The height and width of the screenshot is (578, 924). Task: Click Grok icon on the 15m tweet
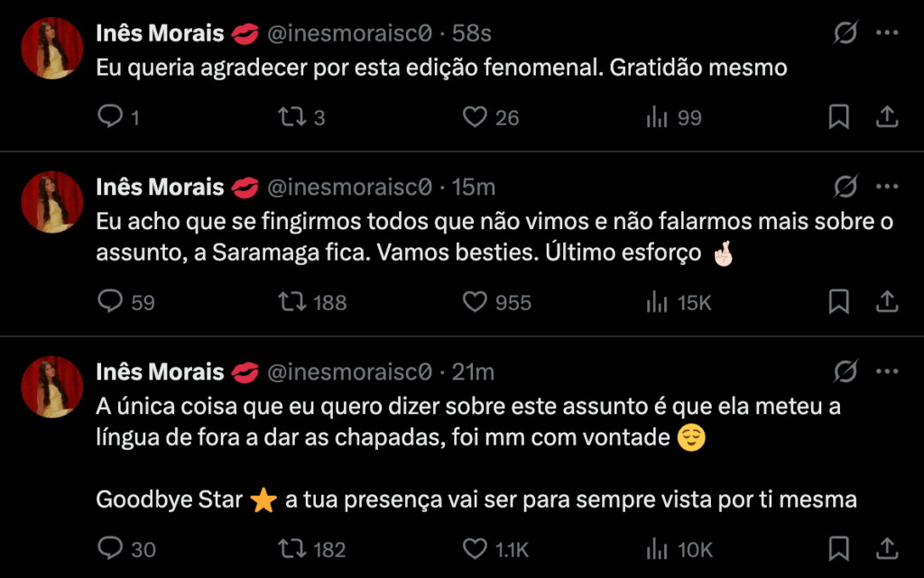(x=845, y=188)
